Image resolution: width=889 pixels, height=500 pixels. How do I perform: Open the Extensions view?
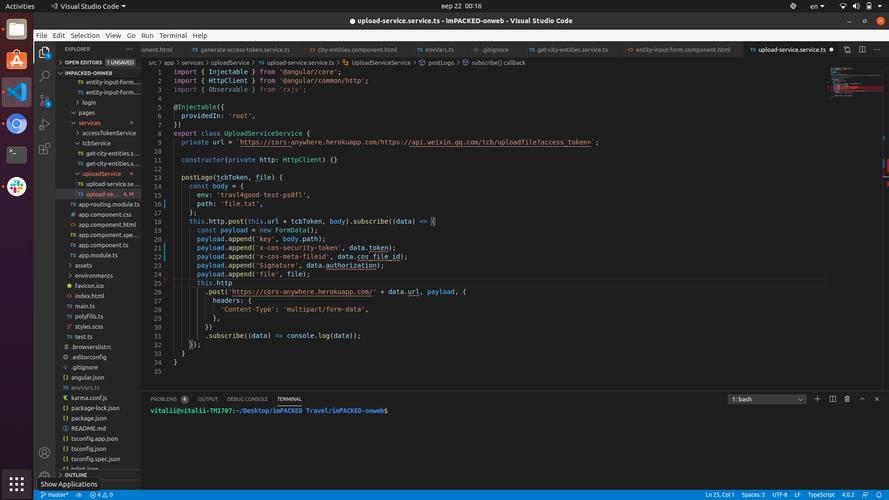click(44, 149)
